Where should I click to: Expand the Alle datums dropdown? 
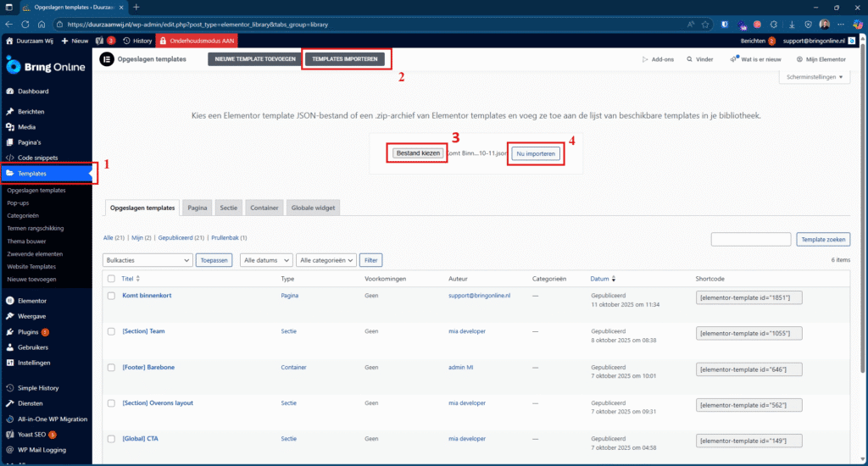[x=266, y=260]
